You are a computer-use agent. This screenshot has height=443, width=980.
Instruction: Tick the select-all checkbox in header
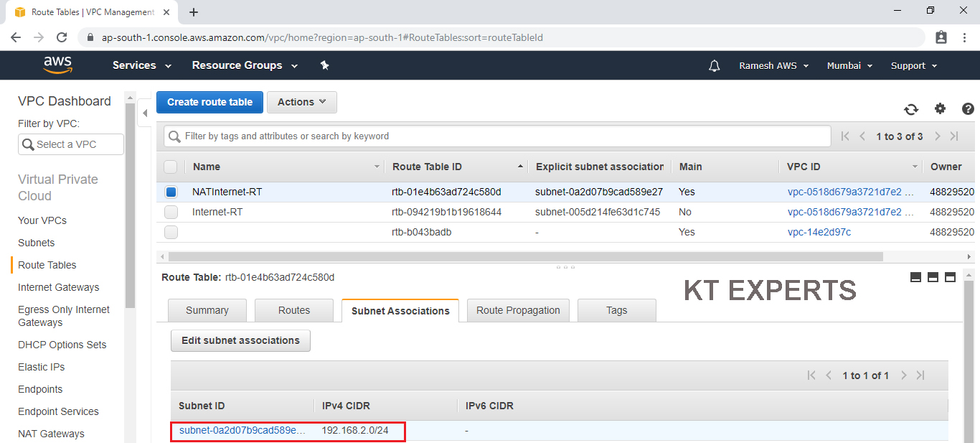tap(171, 167)
